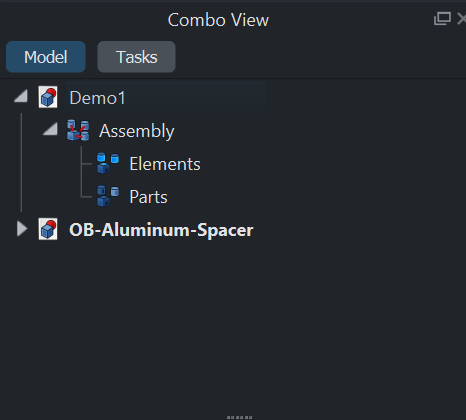Screen dimensions: 466x420
Task: Click the Assembly container icon
Action: tap(78, 130)
